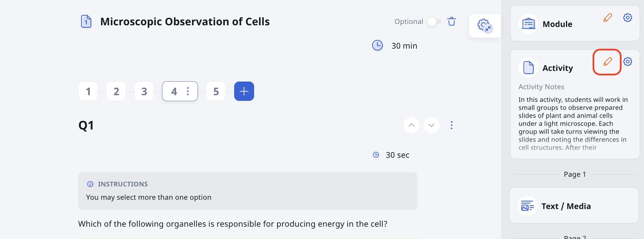Expand Q1 using the down chevron

tap(431, 125)
